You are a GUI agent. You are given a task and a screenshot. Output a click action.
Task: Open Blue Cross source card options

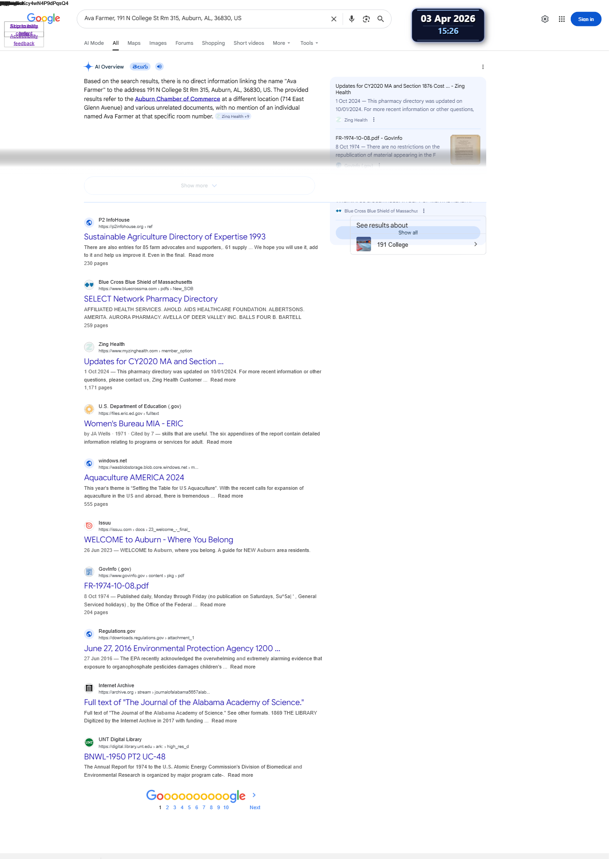click(x=424, y=211)
